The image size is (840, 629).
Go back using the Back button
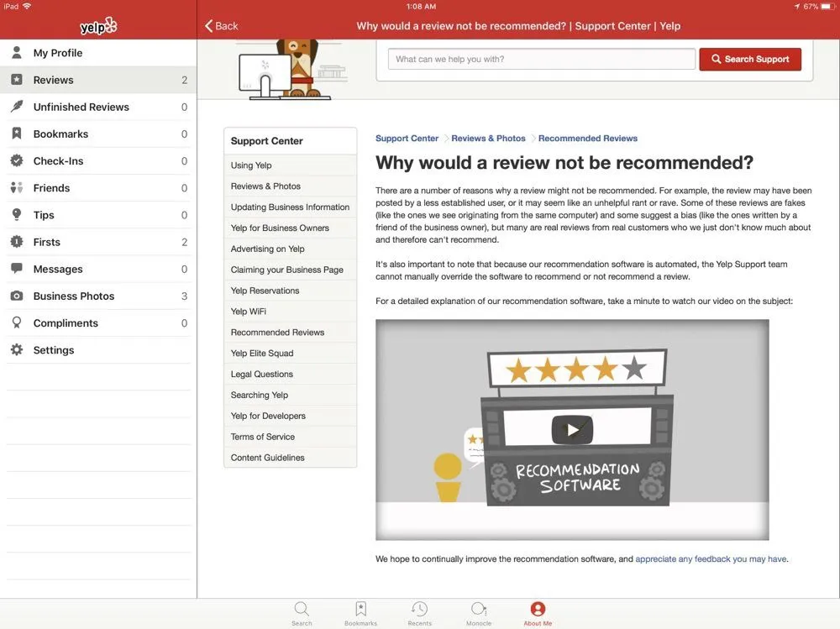coord(221,26)
